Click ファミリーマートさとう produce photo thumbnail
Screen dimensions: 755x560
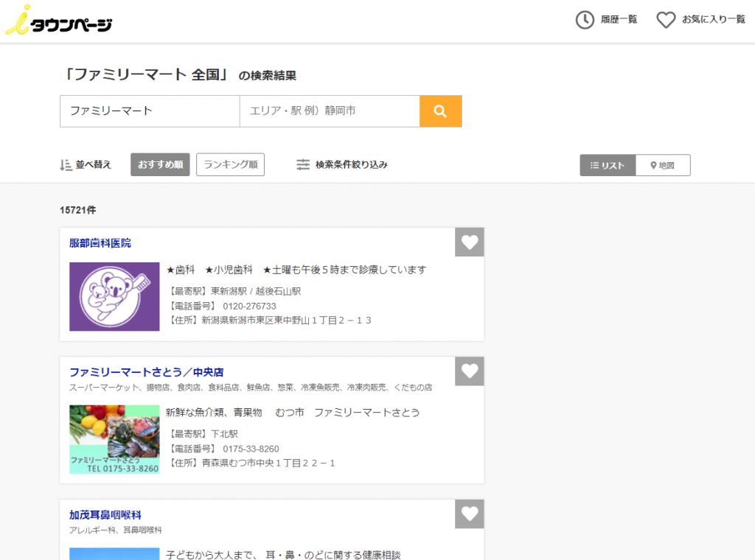pos(114,439)
